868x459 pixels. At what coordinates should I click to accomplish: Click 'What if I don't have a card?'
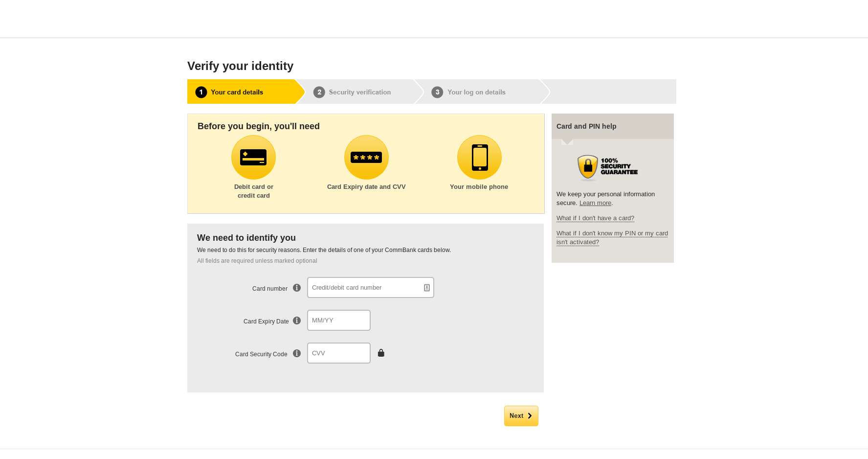[x=595, y=218]
